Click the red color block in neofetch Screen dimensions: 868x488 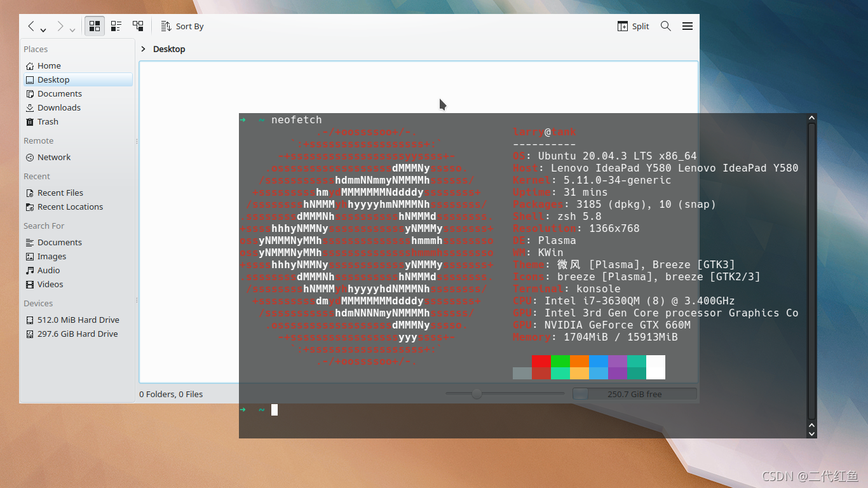541,361
